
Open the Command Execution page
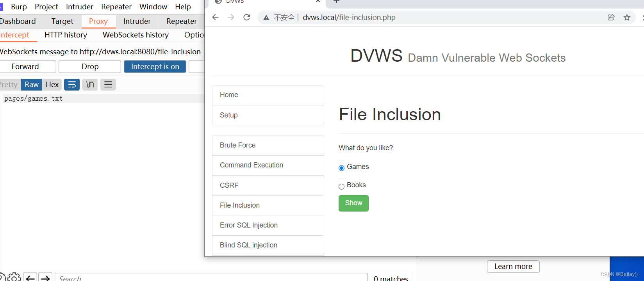(268, 165)
